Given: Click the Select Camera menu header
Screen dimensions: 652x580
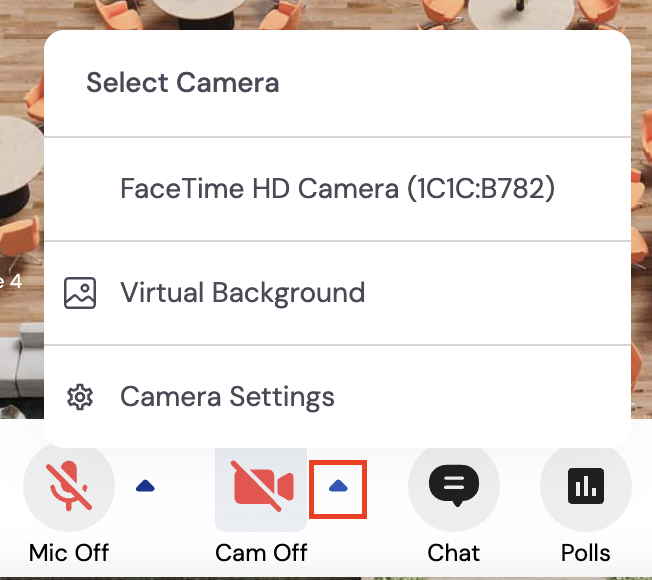Looking at the screenshot, I should point(182,83).
